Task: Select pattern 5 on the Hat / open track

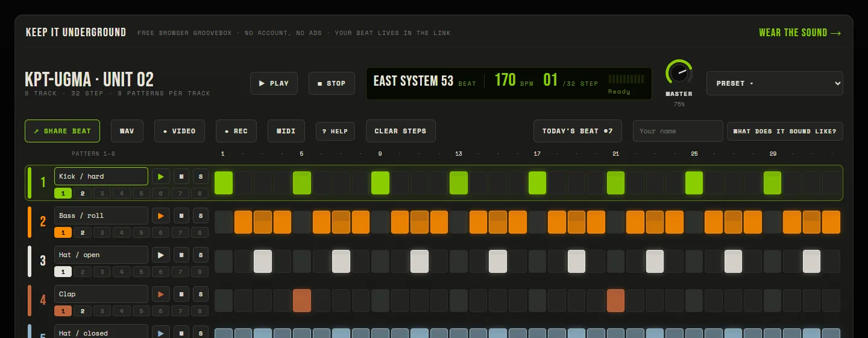Action: coord(141,272)
